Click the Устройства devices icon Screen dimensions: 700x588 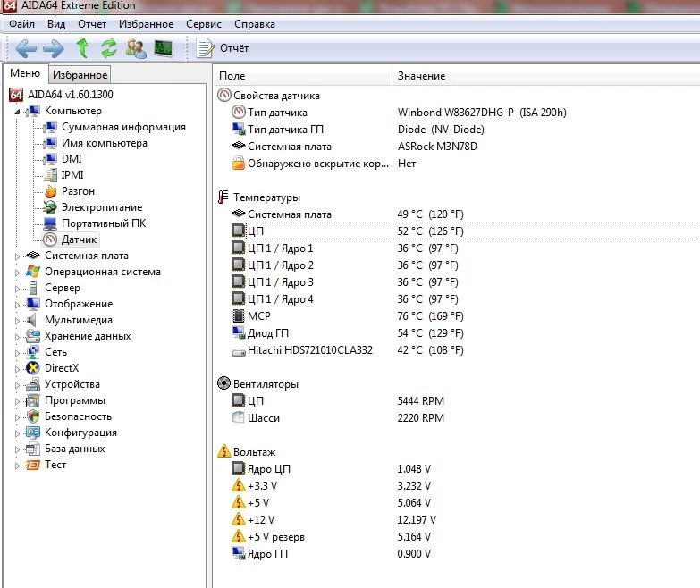tap(32, 384)
